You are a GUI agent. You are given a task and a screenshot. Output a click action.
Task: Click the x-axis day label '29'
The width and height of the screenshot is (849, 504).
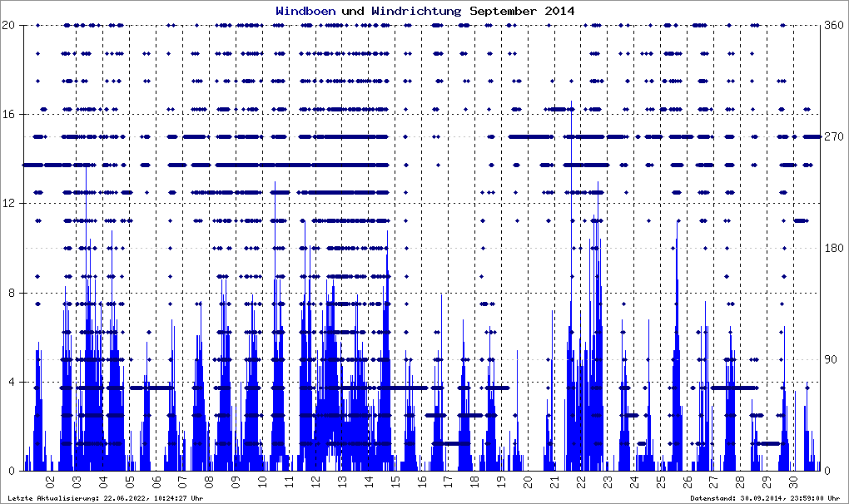[x=767, y=482]
